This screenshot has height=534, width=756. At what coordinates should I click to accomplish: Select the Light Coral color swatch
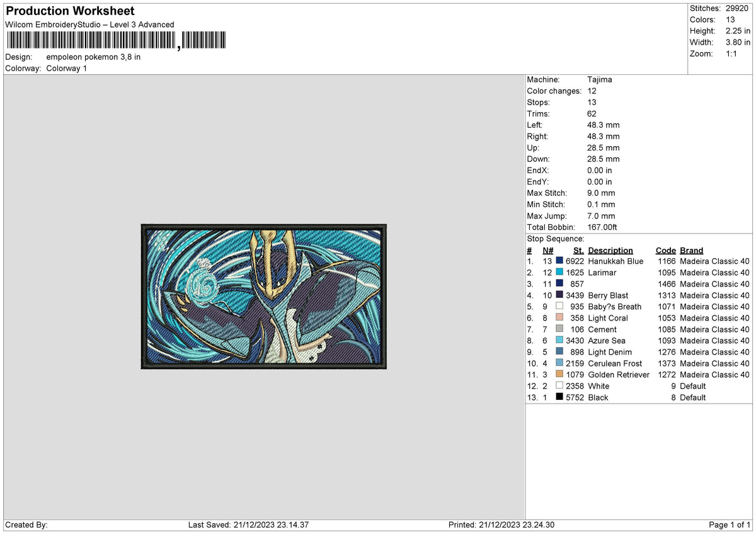point(559,317)
